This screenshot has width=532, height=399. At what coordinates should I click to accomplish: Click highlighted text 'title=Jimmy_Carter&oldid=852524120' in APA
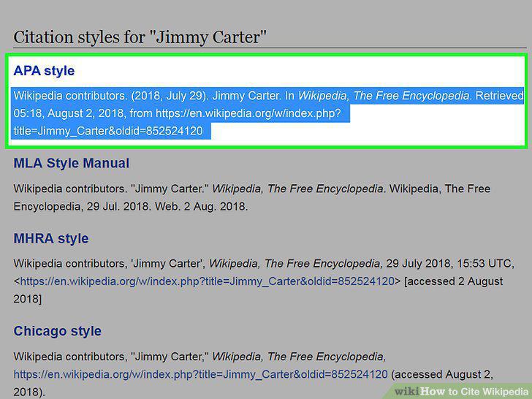[x=108, y=131]
